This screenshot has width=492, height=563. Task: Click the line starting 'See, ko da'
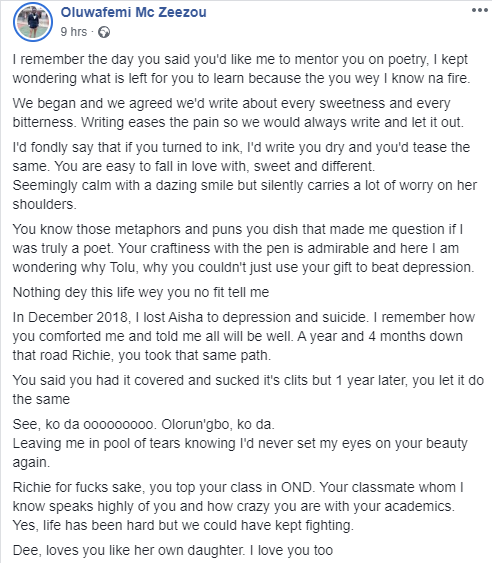144,424
